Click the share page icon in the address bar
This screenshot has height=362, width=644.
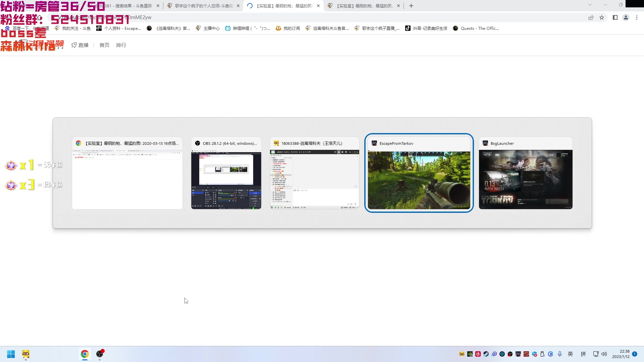[x=591, y=17]
